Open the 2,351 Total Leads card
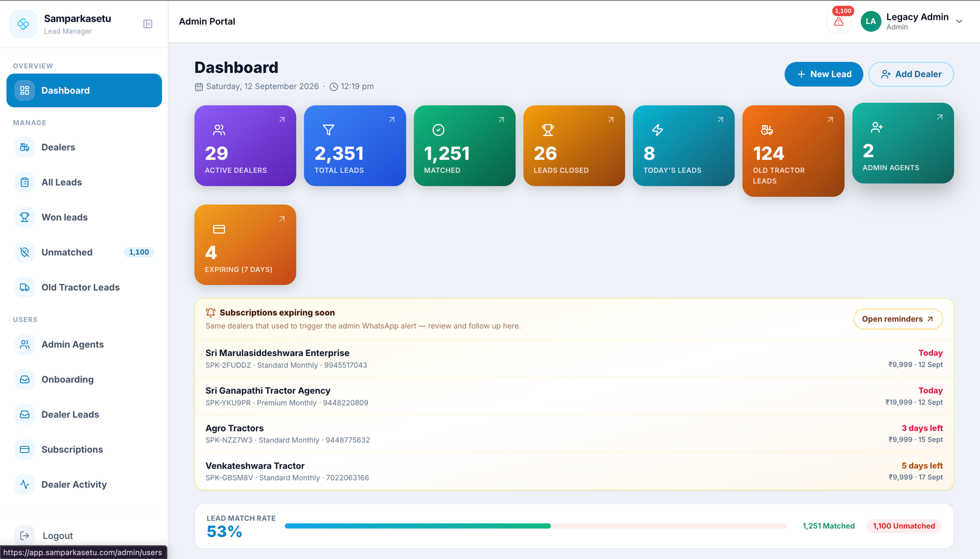This screenshot has height=559, width=980. click(355, 146)
